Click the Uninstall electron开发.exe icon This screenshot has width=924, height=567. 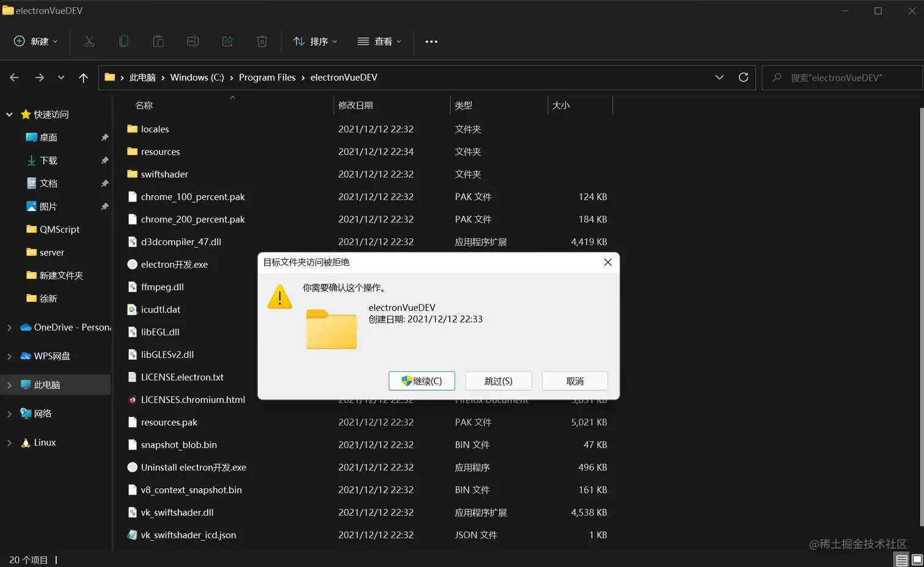coord(132,467)
